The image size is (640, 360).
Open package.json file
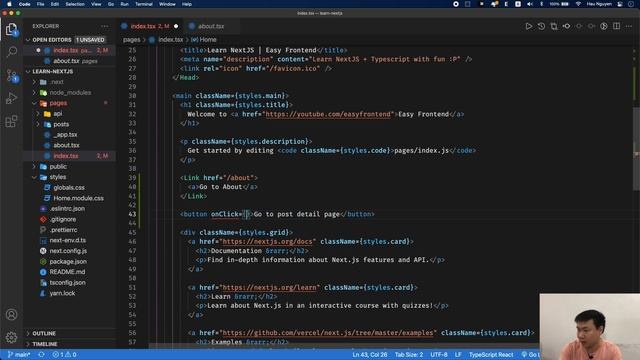(x=69, y=262)
